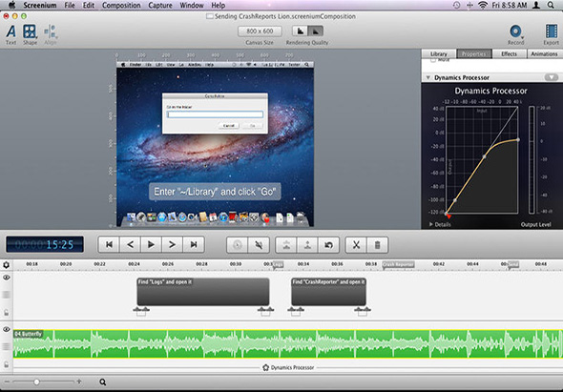Adjust the timeline zoom slider knob
The width and height of the screenshot is (563, 392).
click(x=36, y=382)
